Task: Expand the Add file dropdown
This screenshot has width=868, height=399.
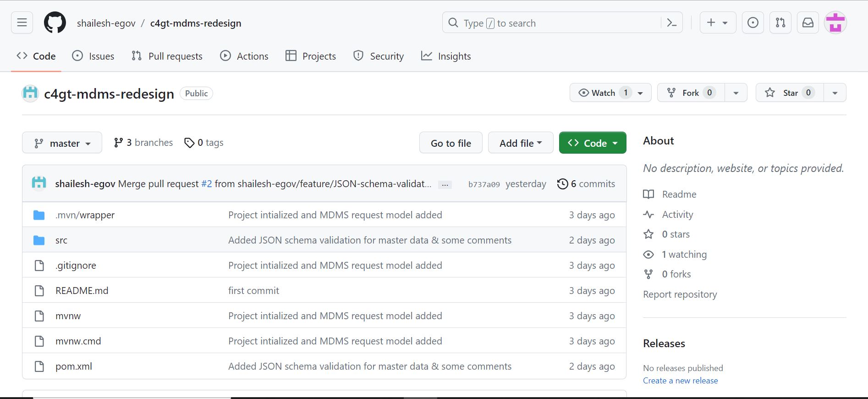Action: (520, 143)
